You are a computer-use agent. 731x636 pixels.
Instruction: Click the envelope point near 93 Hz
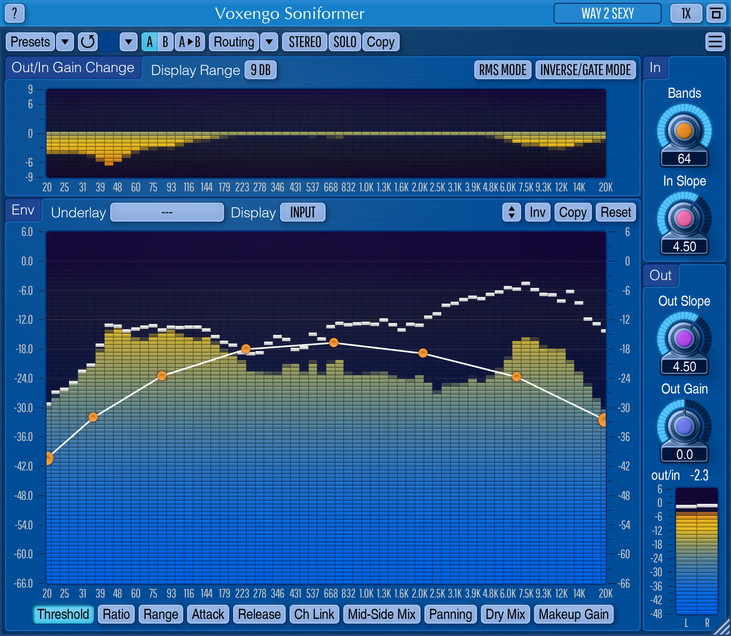[162, 376]
